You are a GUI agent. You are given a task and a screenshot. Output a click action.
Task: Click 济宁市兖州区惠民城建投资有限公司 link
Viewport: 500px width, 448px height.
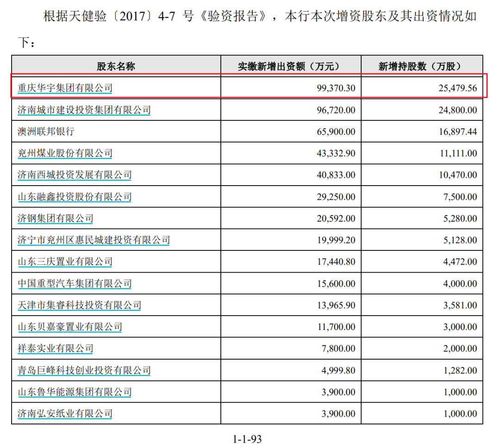[x=94, y=240]
